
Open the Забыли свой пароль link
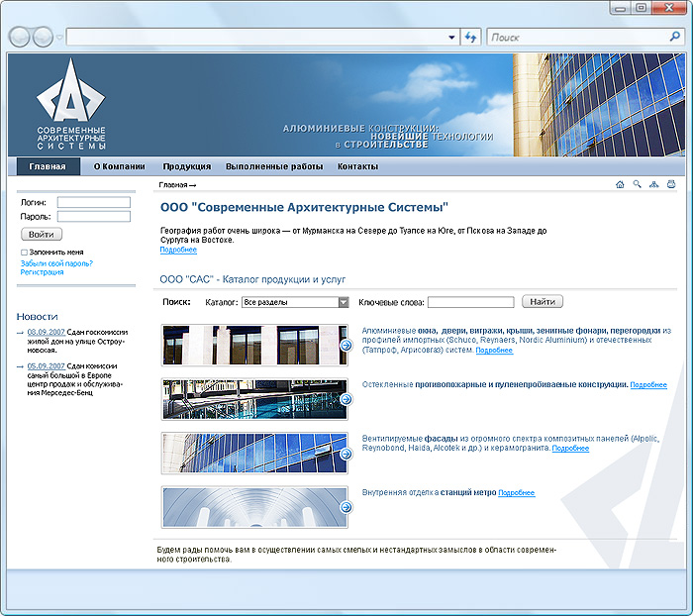(56, 263)
